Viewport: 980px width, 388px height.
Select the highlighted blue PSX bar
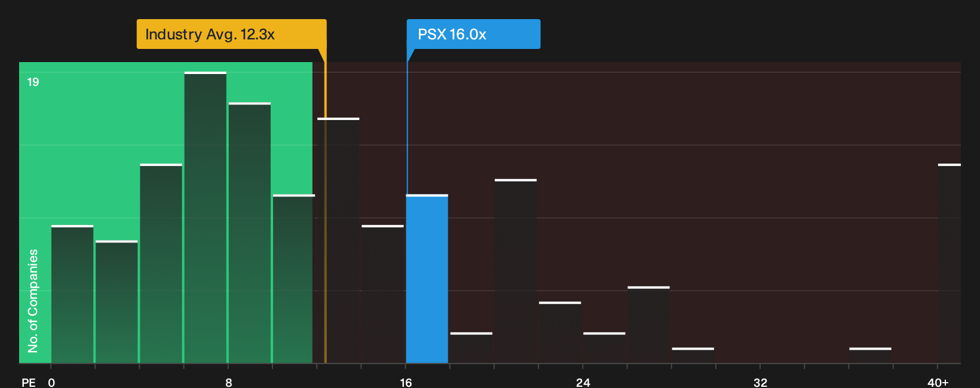point(427,279)
